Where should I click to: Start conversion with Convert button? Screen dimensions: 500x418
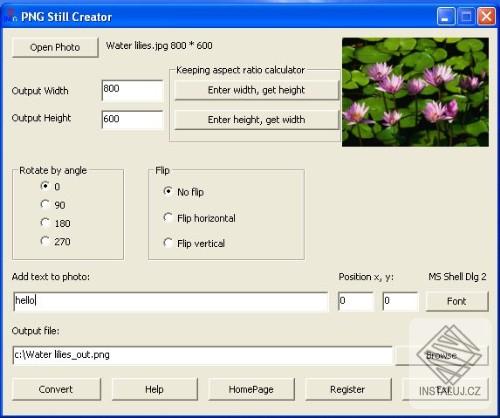coord(56,389)
